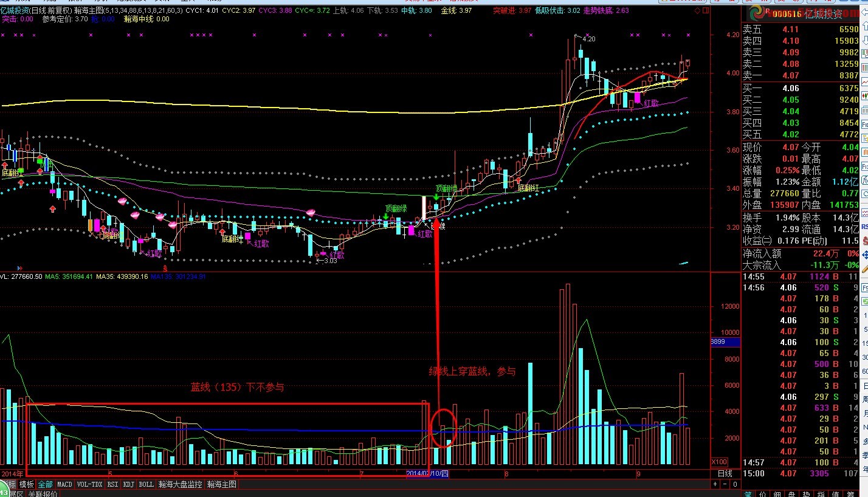Click the 外盘 135907 value
Image resolution: width=868 pixels, height=497 pixels.
tap(784, 205)
